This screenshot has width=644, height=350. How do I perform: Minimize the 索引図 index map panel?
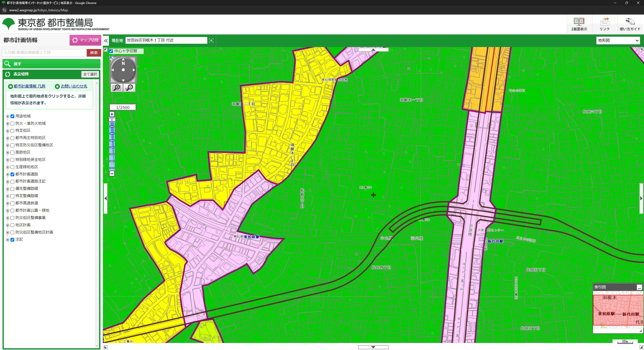(x=639, y=287)
